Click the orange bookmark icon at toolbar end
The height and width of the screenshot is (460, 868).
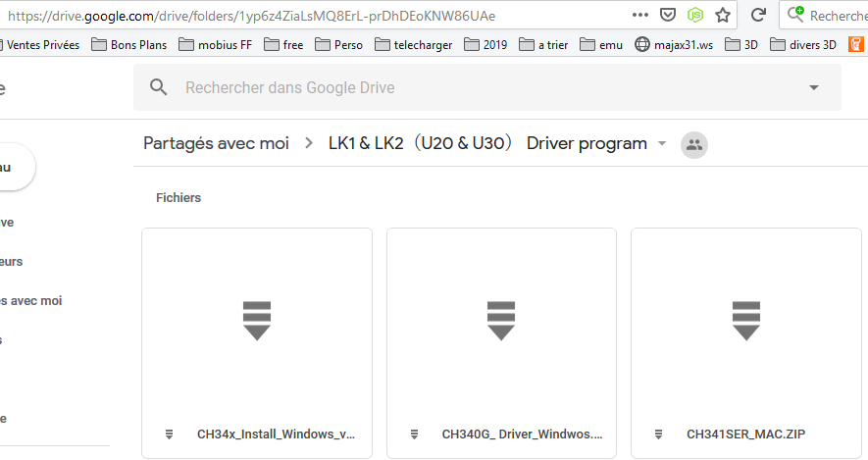(856, 44)
